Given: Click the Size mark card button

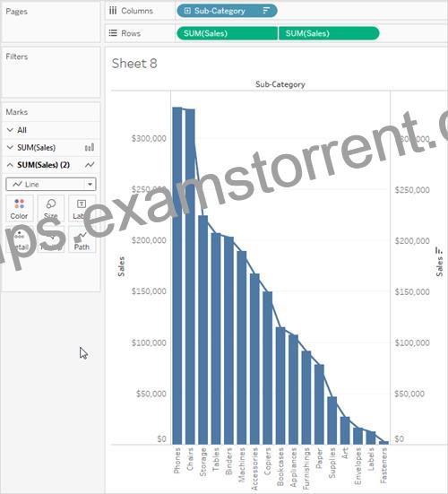Looking at the screenshot, I should click(x=51, y=209).
